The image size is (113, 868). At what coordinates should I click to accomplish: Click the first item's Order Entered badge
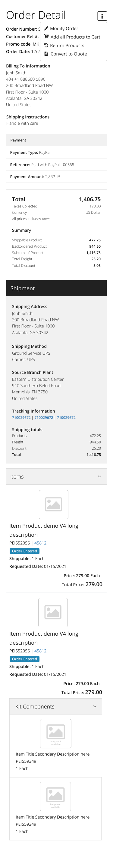click(x=24, y=551)
